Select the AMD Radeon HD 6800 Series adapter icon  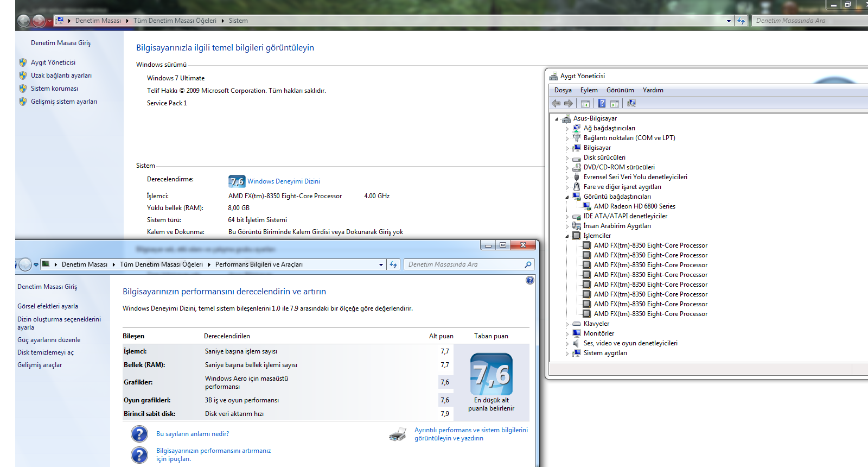[x=587, y=206]
